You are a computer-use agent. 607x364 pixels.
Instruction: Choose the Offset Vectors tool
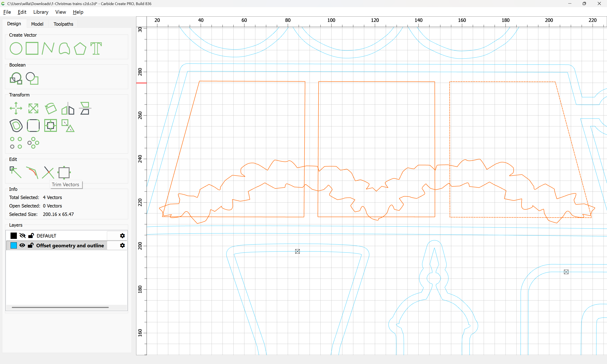click(x=16, y=126)
